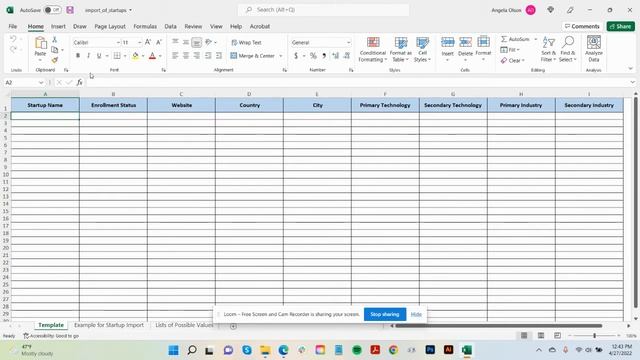Screen dimensions: 640x360
Task: Copy the selection
Action: point(54,50)
